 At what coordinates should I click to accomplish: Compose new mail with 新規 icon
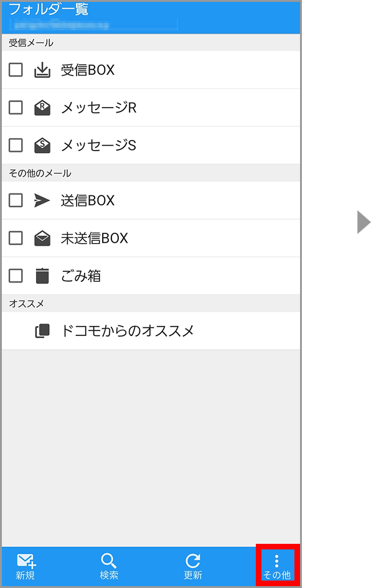25,565
